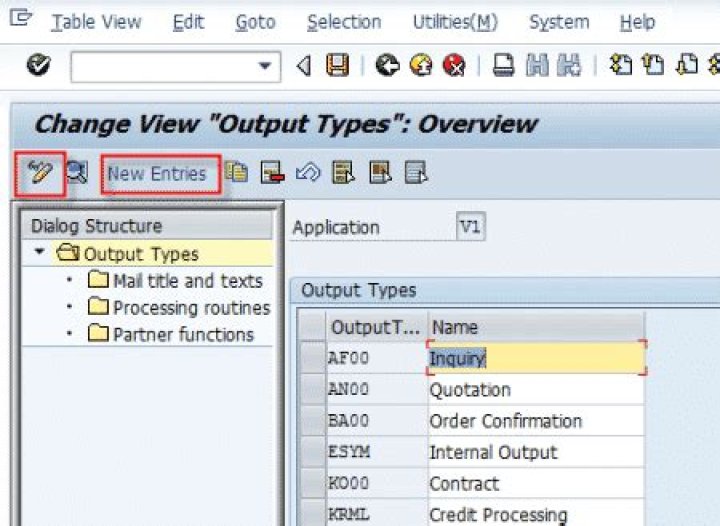Click the Print icon
The image size is (720, 526).
pos(503,65)
